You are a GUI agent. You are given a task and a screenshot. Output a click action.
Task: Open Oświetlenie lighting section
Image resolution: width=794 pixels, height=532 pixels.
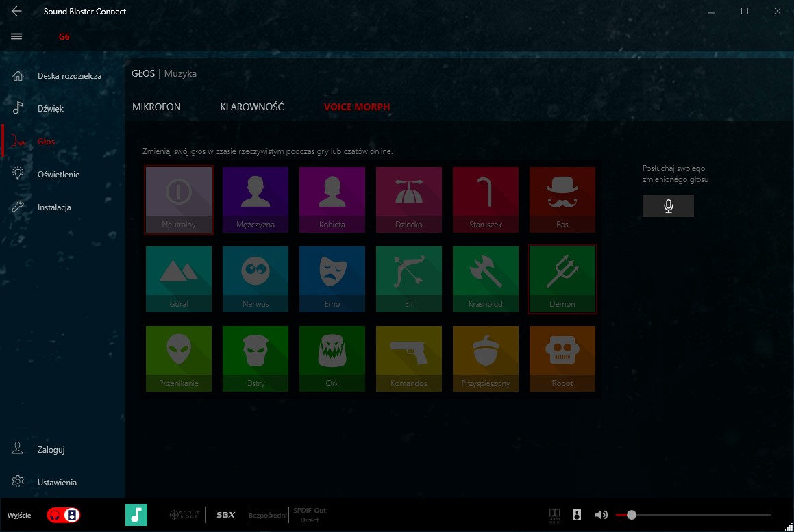point(62,174)
